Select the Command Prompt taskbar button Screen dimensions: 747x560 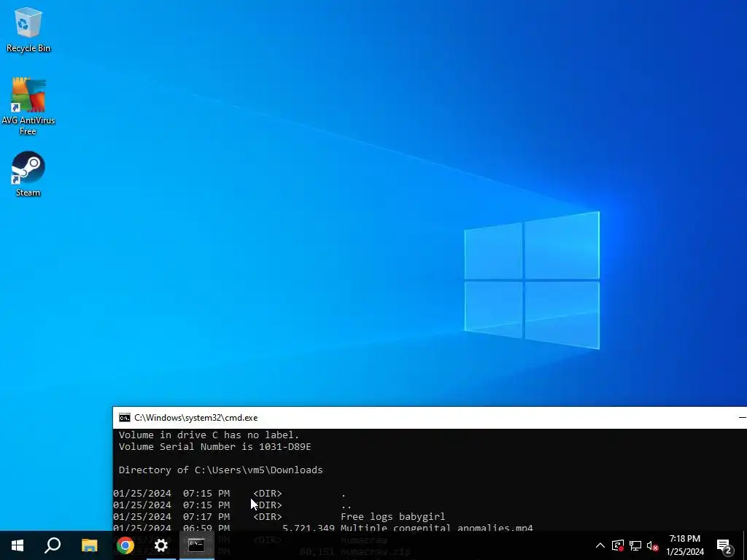[x=196, y=545]
